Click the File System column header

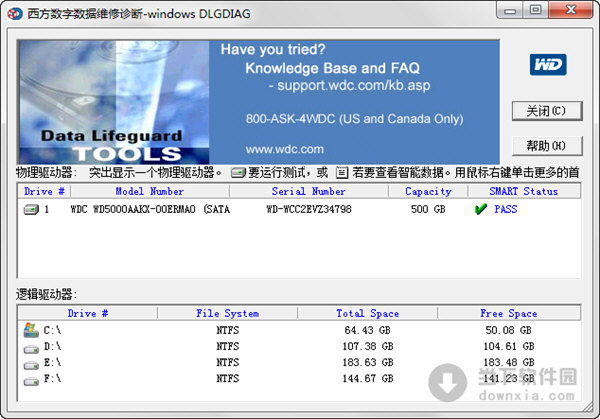pyautogui.click(x=227, y=313)
